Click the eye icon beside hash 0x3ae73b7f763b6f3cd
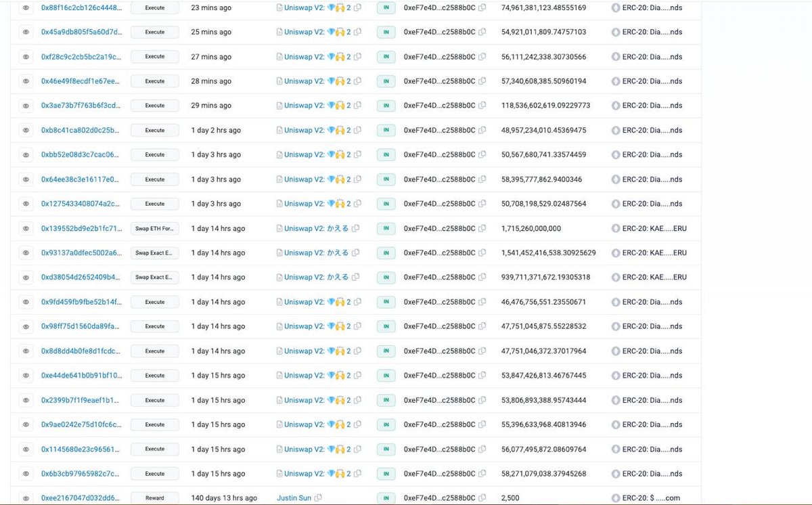This screenshot has height=505, width=812. click(26, 106)
